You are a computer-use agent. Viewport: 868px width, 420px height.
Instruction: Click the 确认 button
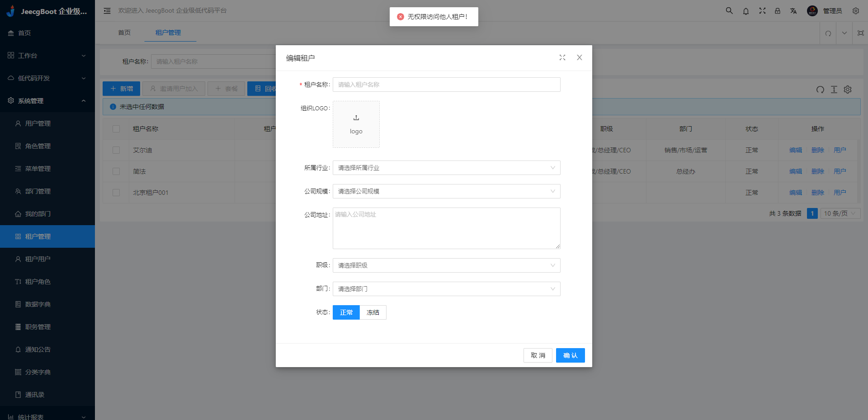(x=571, y=355)
